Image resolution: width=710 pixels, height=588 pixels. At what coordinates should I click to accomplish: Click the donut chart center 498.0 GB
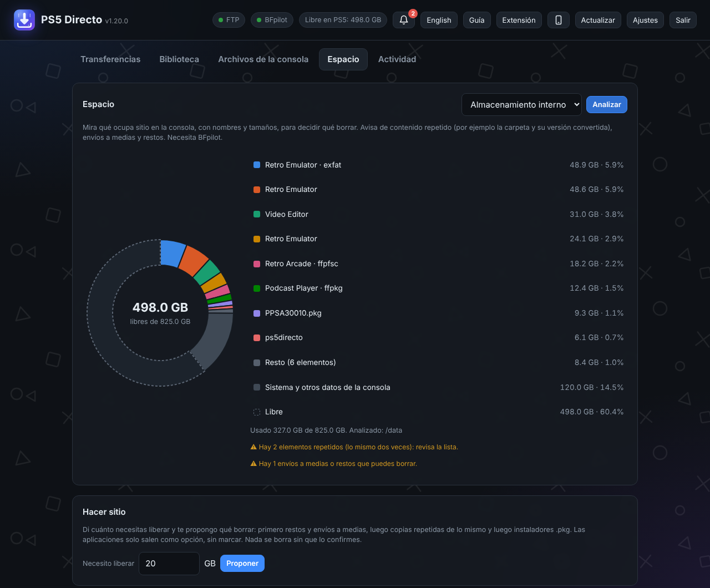point(160,307)
